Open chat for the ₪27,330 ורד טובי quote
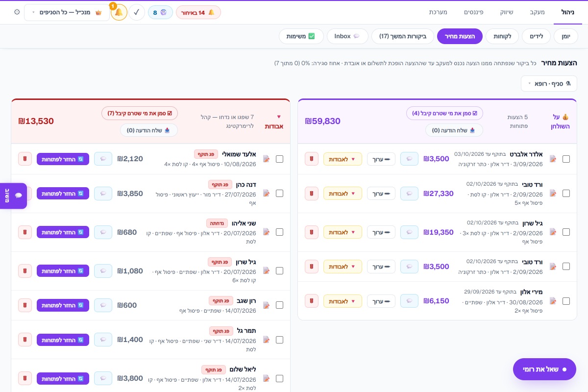Viewport: 588px width, 392px height. [x=409, y=194]
